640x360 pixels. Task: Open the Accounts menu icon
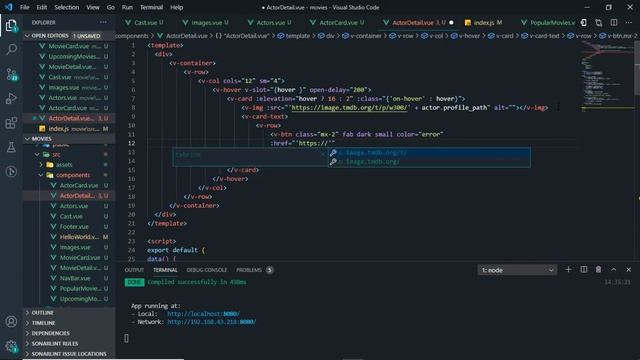[x=11, y=322]
